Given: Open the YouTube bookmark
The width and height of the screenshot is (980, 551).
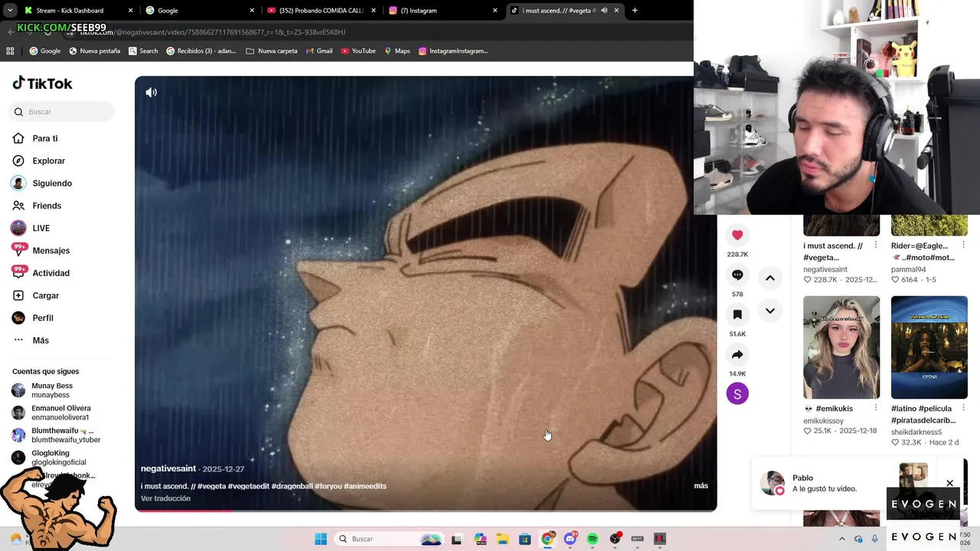Looking at the screenshot, I should (x=358, y=51).
